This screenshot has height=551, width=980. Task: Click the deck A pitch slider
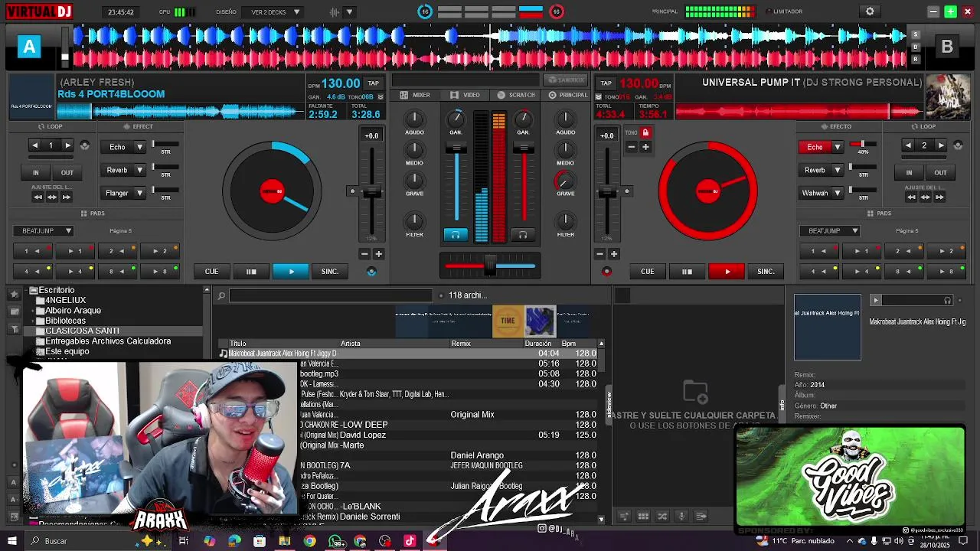point(372,191)
